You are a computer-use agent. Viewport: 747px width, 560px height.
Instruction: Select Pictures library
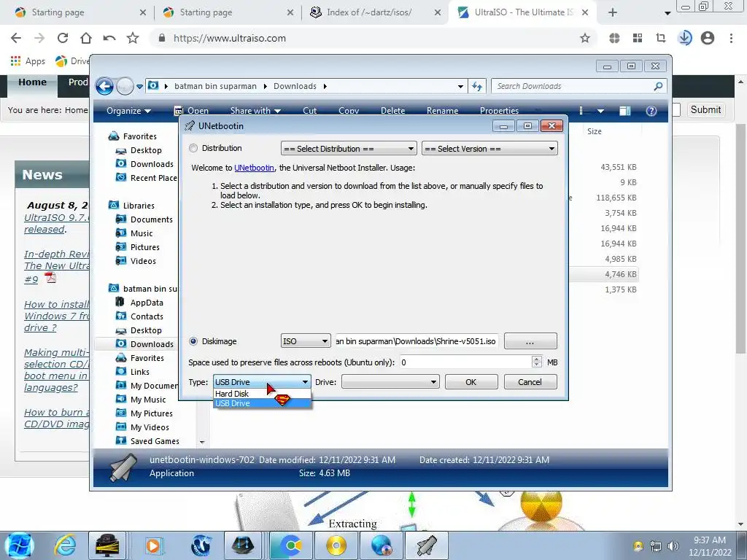[x=145, y=247]
